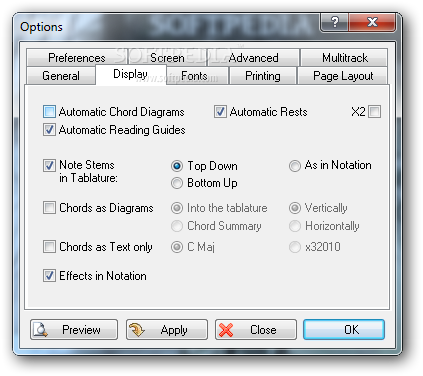Check Chords as Text only
Viewport: 423px width, 376px height.
49,247
